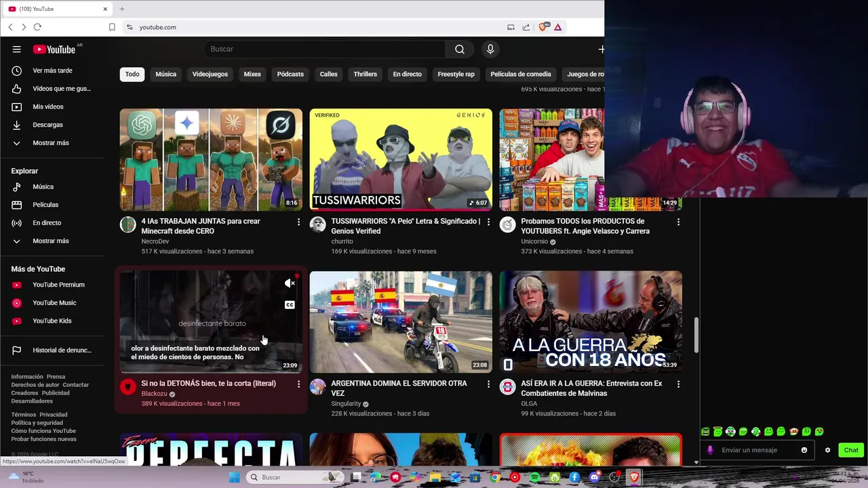
Task: Select the Pódcasts filter chip
Action: coord(290,74)
